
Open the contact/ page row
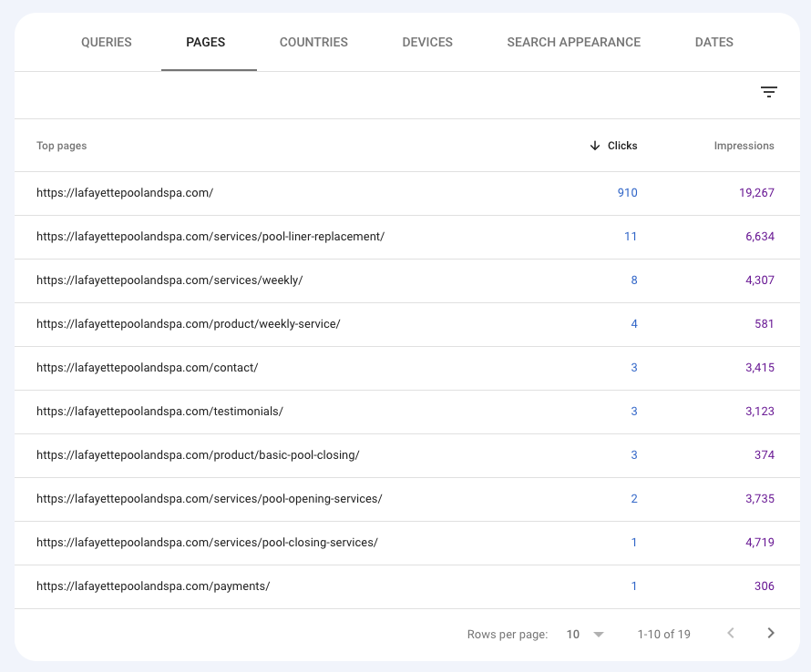coord(407,368)
